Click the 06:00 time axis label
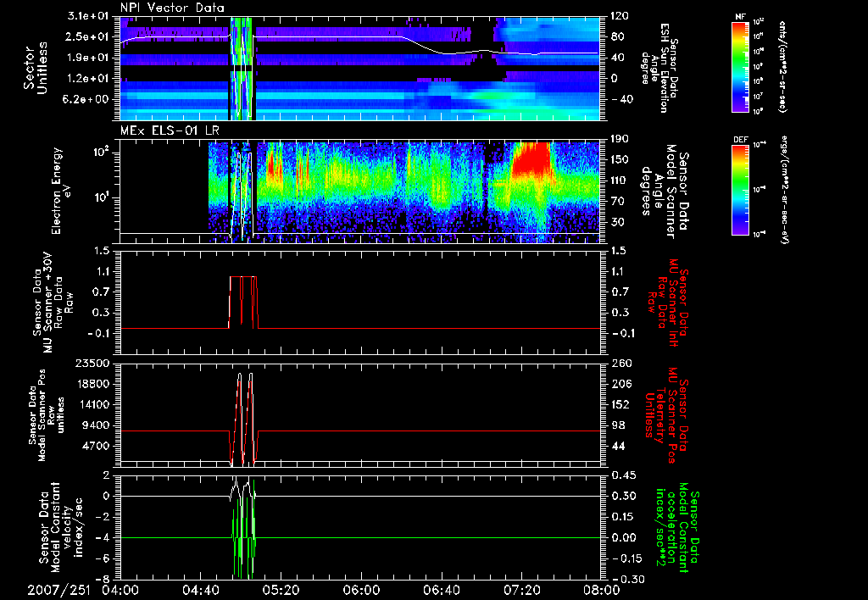 (x=361, y=590)
